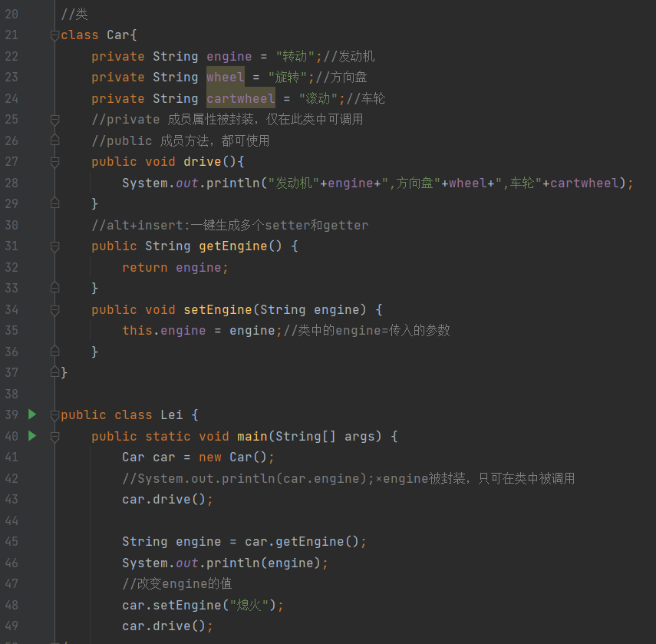Viewport: 656px width, 644px height.
Task: Click 'this.engine' on line 35
Action: 164,331
